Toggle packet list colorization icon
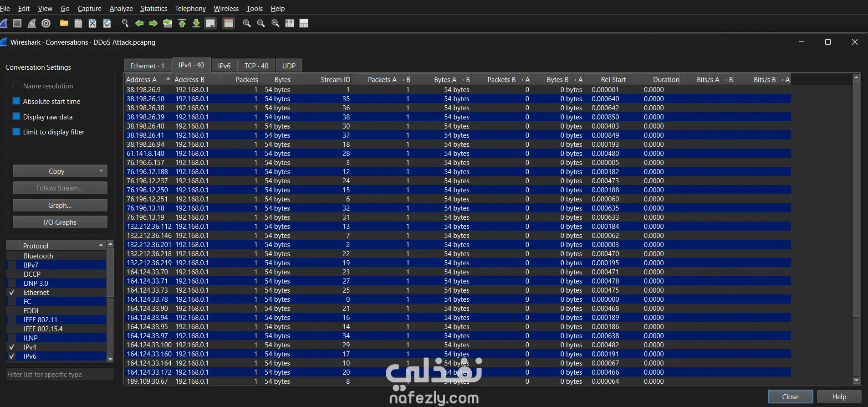 (x=229, y=23)
